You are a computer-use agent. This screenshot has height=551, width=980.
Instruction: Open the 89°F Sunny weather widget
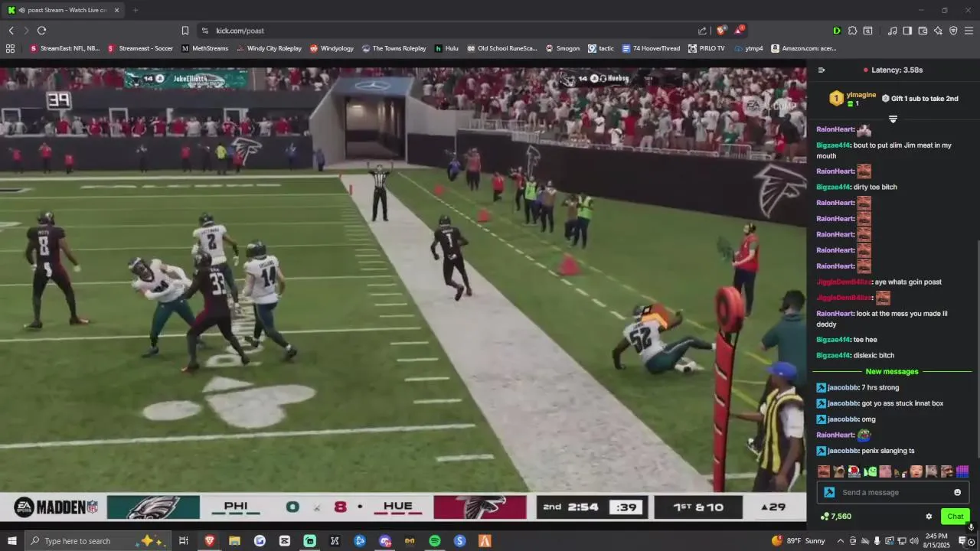coord(799,541)
